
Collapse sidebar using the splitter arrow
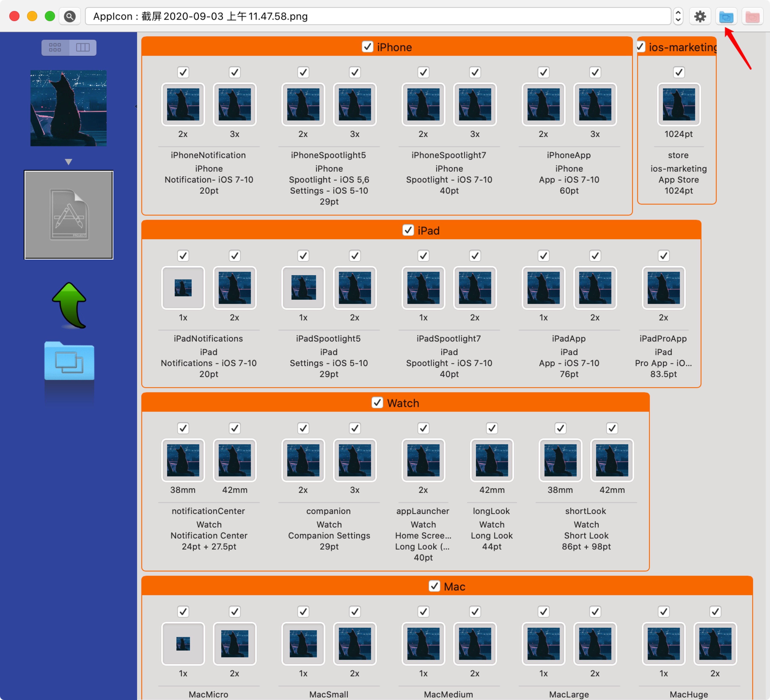136,107
